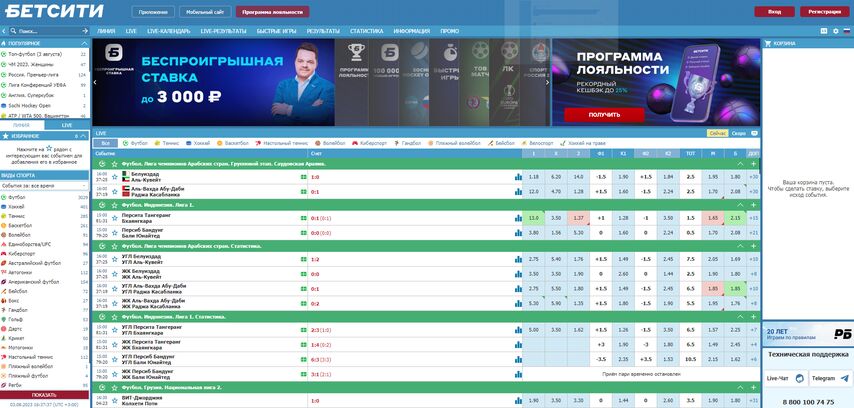854x408 pixels.
Task: Favorite the ВИТ-Джорджия vs Колхети Поти match
Action: tap(114, 400)
